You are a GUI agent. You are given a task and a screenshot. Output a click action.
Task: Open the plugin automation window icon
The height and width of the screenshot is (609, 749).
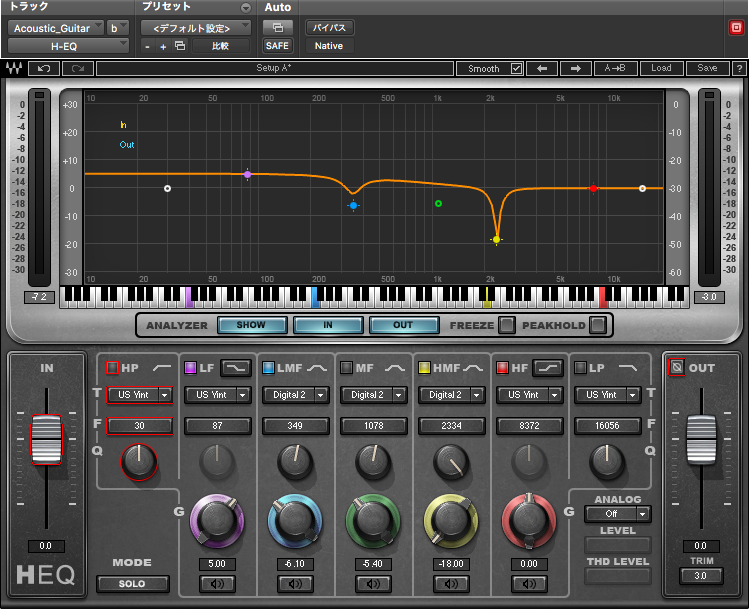click(278, 28)
